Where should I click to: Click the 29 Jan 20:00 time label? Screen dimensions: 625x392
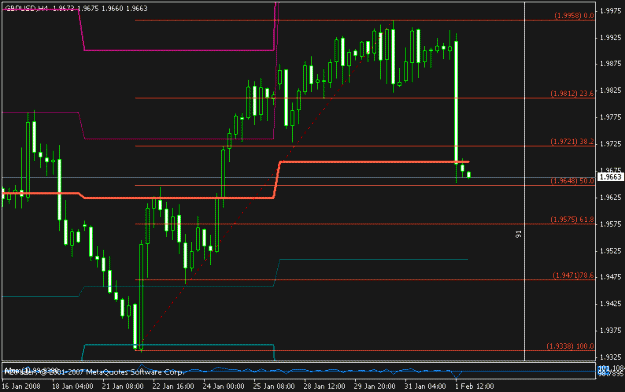[374, 386]
